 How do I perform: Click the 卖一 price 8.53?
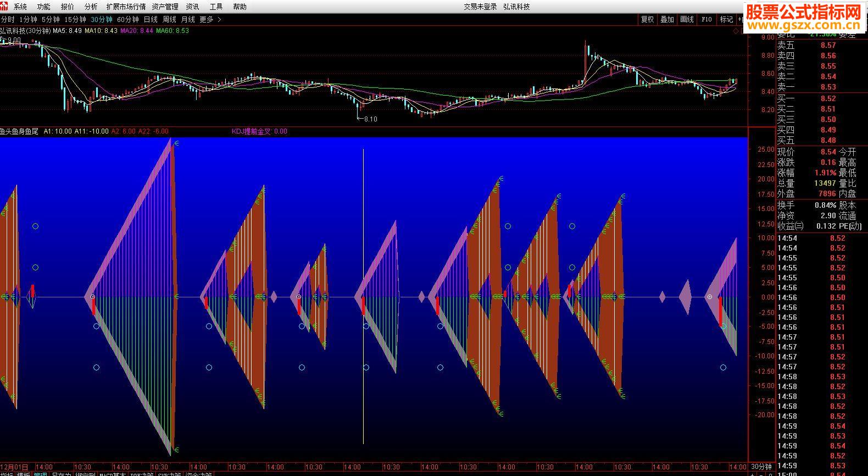coord(828,87)
